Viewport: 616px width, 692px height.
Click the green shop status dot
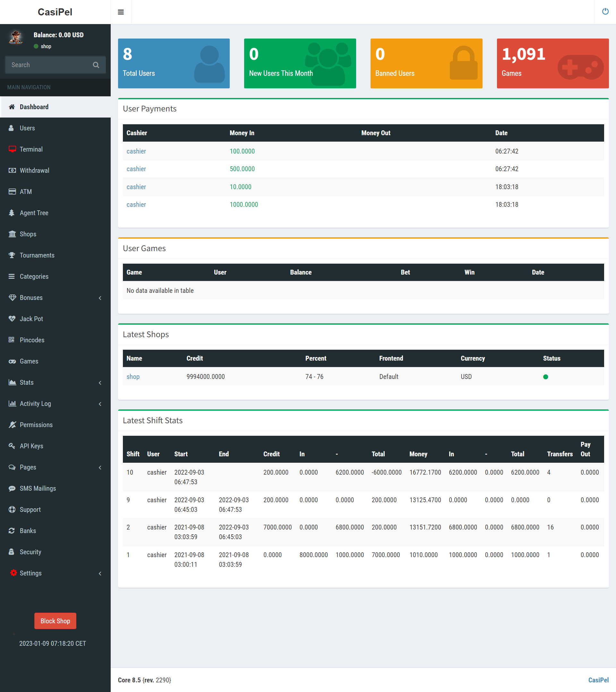pos(545,377)
